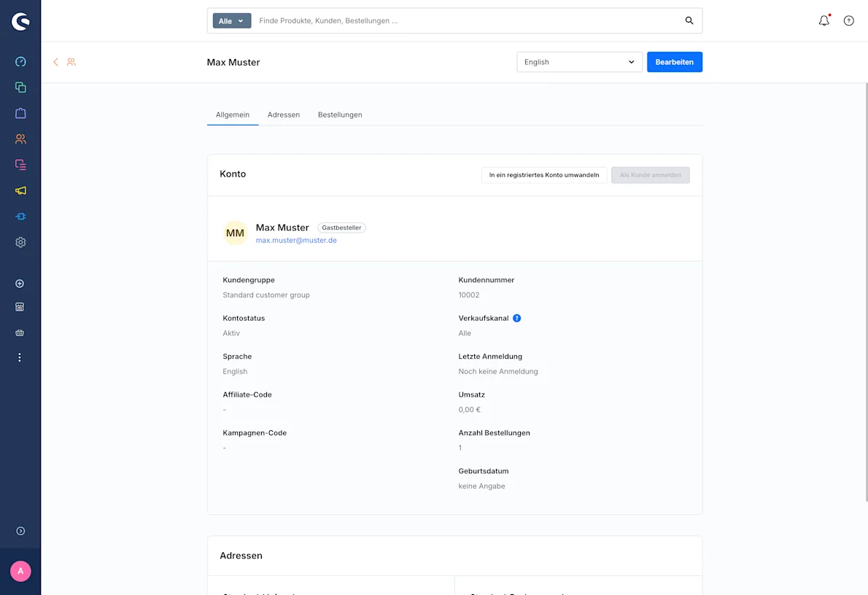The height and width of the screenshot is (595, 868).
Task: Open the help question mark icon
Action: 848,20
